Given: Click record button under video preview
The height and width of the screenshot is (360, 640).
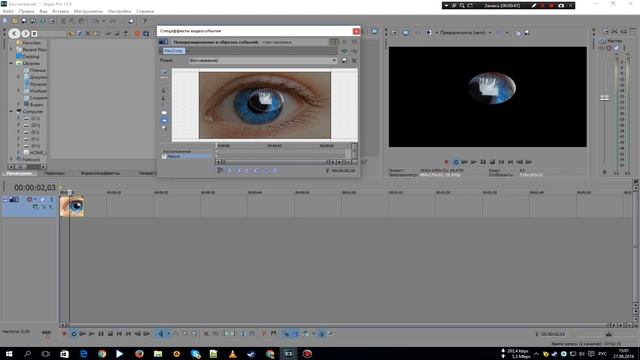Looking at the screenshot, I should (446, 162).
